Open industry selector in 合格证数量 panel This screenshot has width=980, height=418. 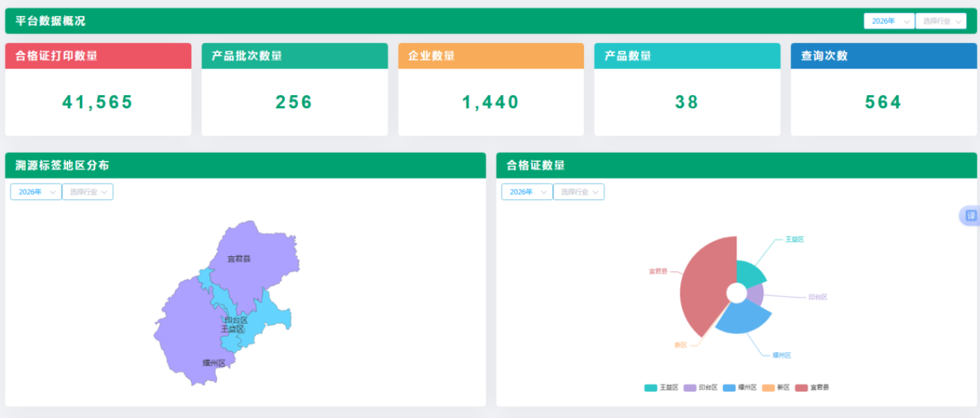579,192
